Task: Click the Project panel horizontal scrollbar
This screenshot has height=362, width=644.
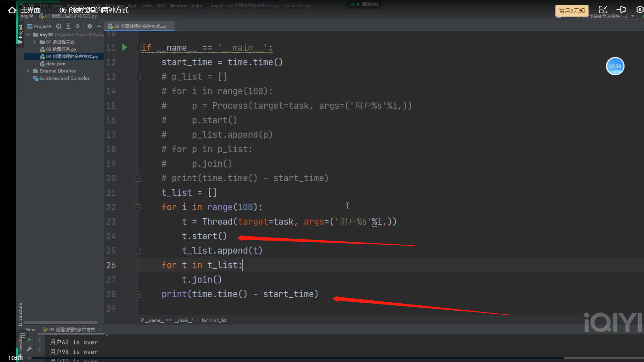Action: tap(61, 322)
